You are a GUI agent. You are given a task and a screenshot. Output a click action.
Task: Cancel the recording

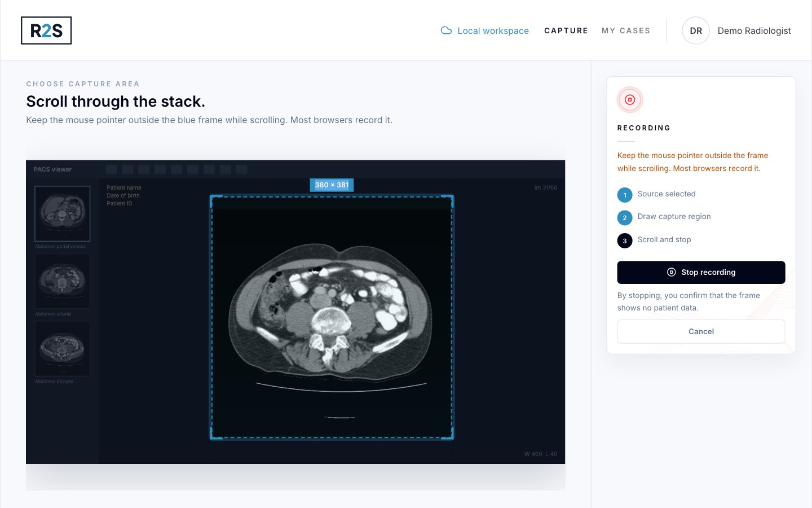(701, 331)
